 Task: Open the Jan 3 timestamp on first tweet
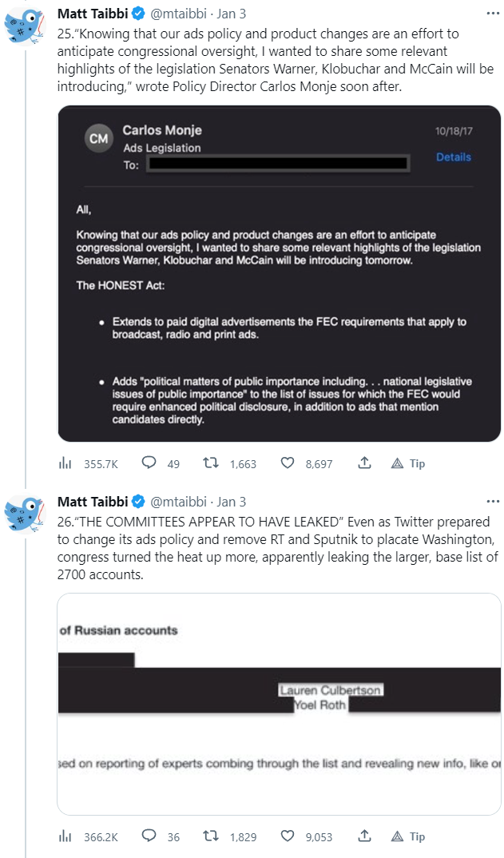pos(232,14)
